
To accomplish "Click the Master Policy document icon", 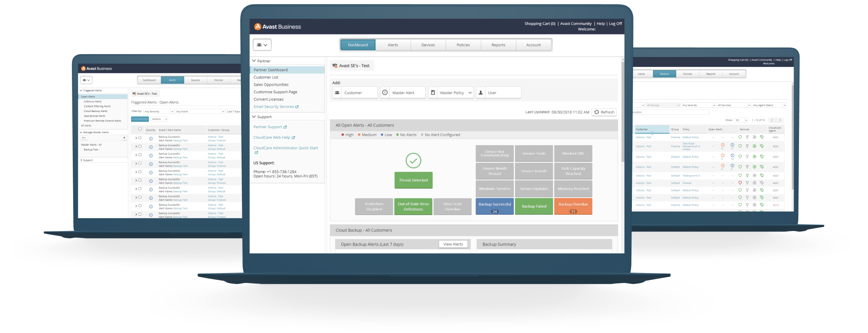I will tap(433, 93).
